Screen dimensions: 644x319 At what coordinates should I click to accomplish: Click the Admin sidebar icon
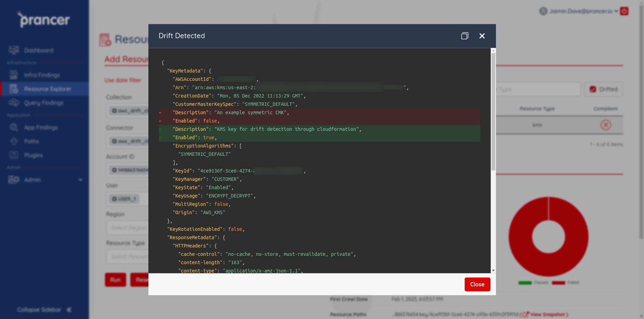14,179
